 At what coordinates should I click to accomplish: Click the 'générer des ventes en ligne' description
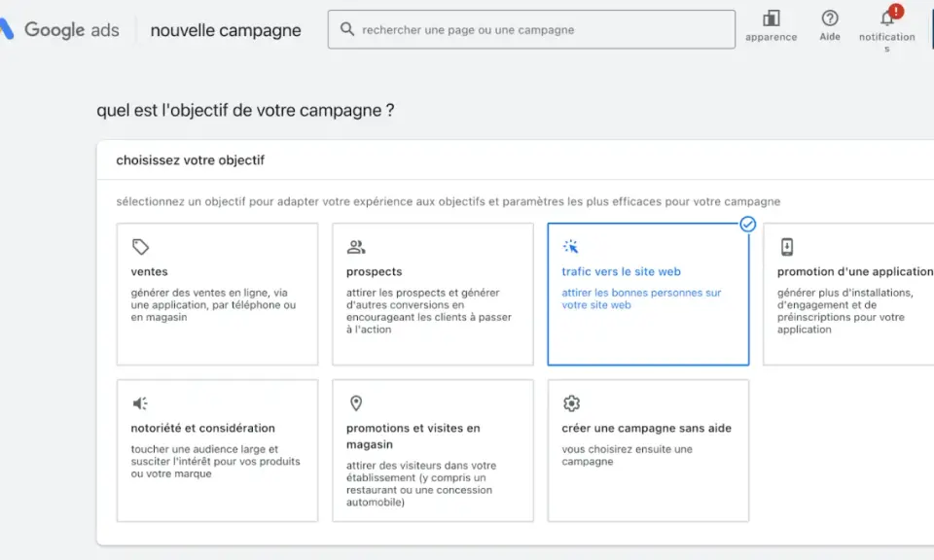[x=213, y=304]
